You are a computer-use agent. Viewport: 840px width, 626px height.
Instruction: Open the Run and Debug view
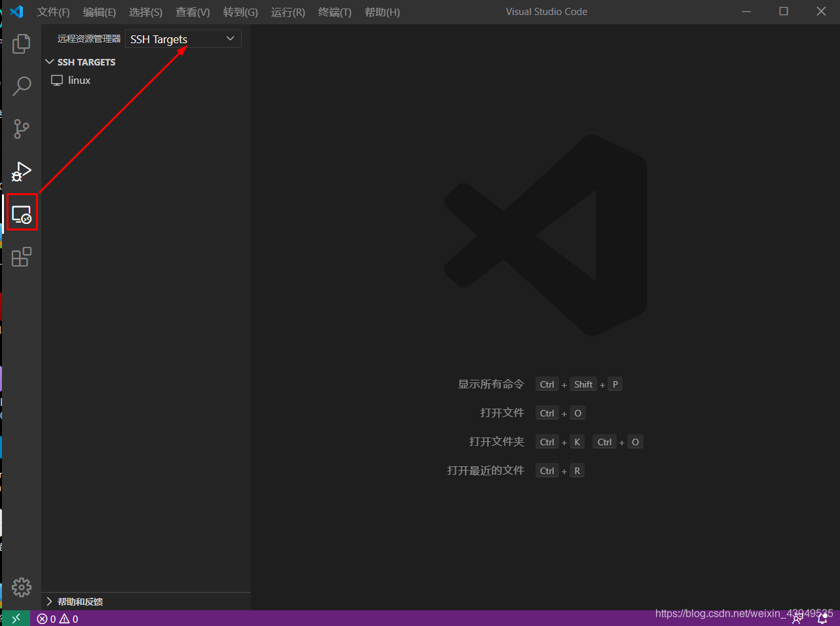point(22,172)
